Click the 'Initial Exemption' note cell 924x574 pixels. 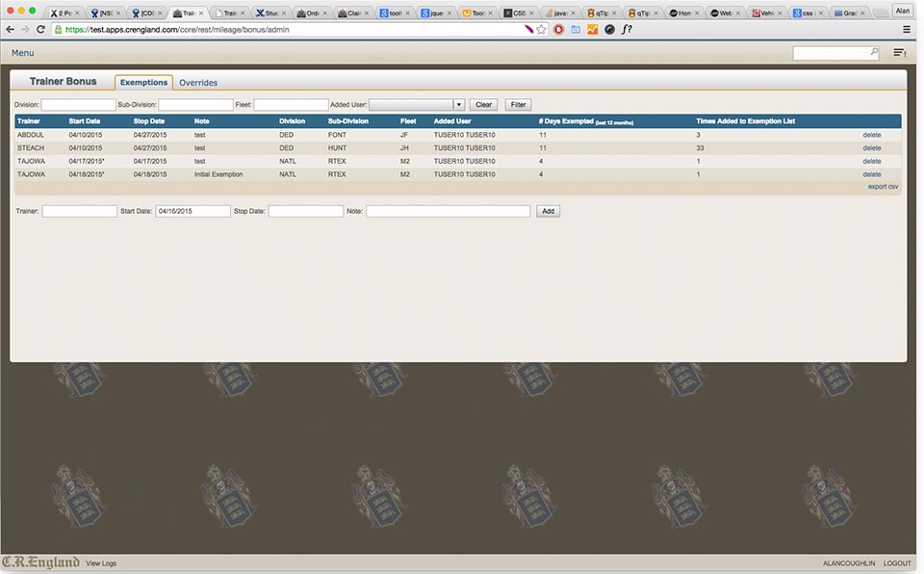tap(218, 174)
